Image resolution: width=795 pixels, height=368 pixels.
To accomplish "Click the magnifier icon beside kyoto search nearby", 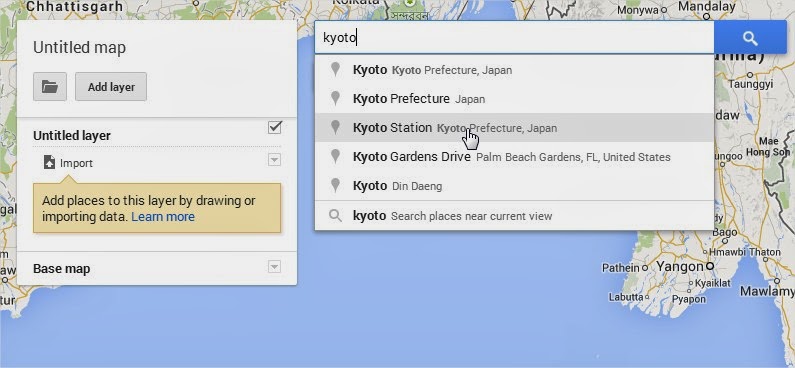I will 335,216.
